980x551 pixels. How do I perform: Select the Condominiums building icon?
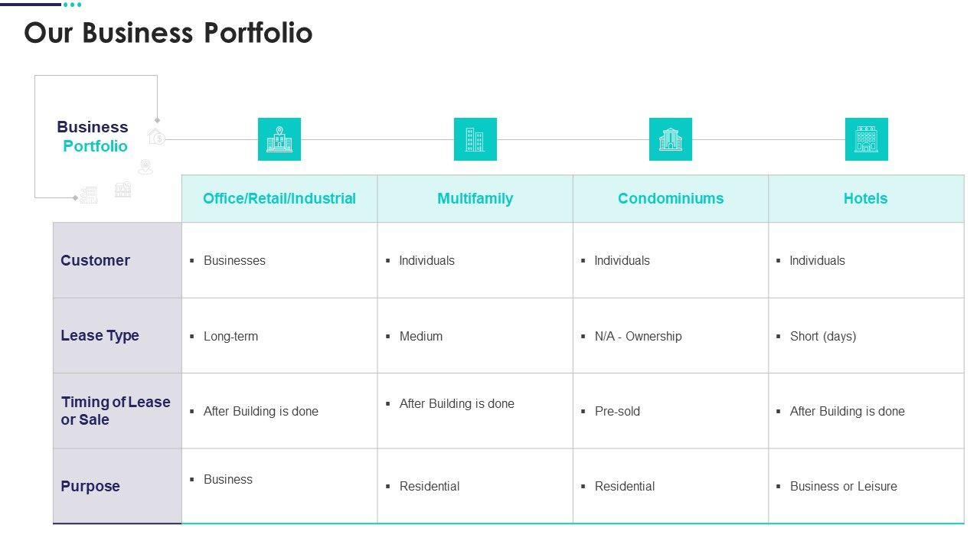671,139
